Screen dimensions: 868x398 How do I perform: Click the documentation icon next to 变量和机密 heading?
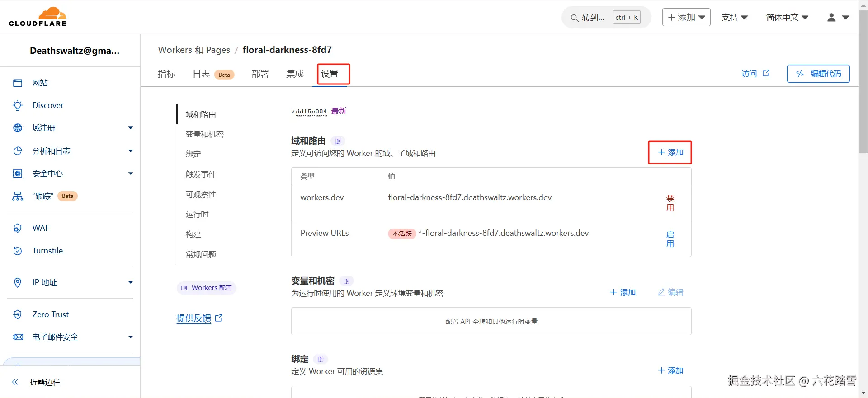346,281
